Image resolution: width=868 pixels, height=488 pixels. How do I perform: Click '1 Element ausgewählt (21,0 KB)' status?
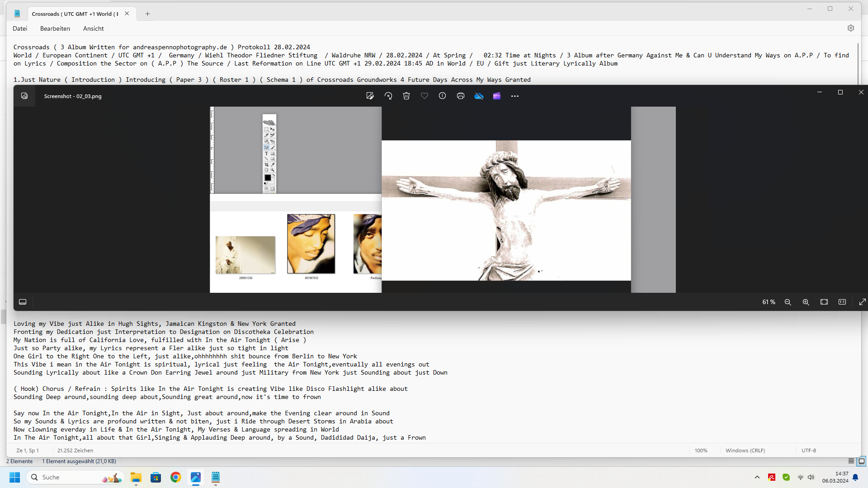coord(79,461)
